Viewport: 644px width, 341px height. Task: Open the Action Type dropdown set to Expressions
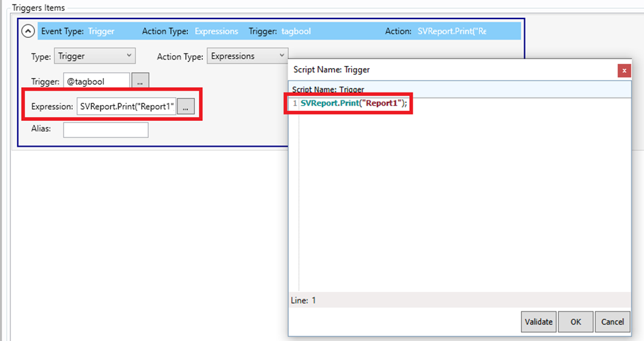(247, 56)
